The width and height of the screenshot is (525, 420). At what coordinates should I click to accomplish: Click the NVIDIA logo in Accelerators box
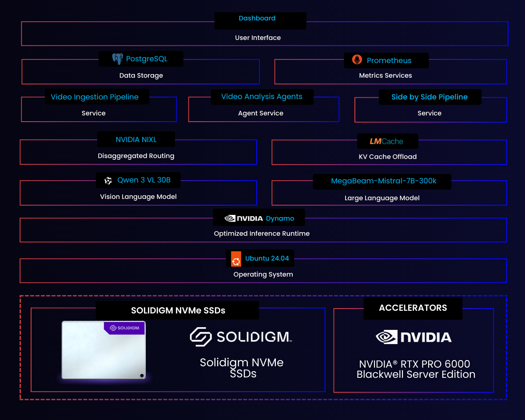[x=413, y=337]
